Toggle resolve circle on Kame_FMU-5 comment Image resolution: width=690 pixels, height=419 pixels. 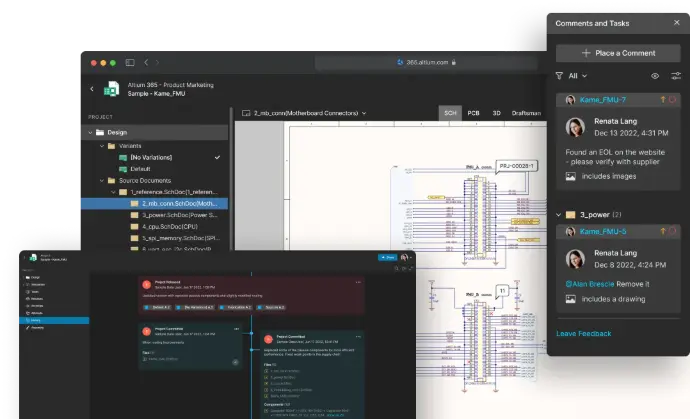point(672,231)
